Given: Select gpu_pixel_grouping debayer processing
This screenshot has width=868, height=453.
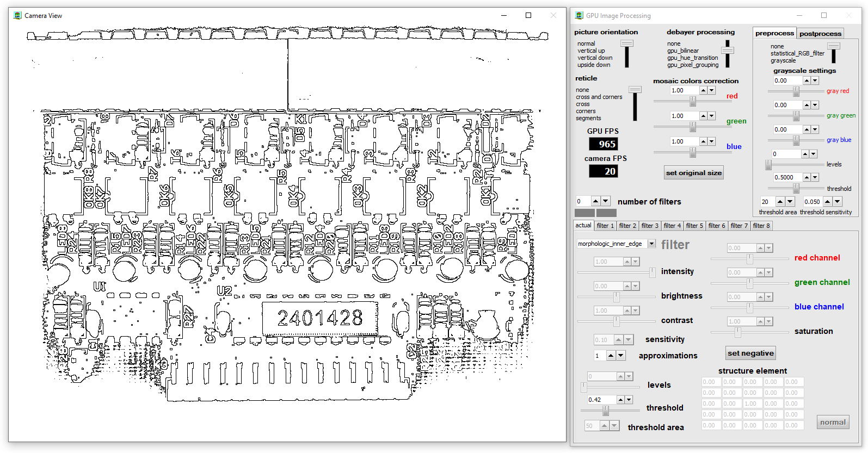Looking at the screenshot, I should [692, 65].
